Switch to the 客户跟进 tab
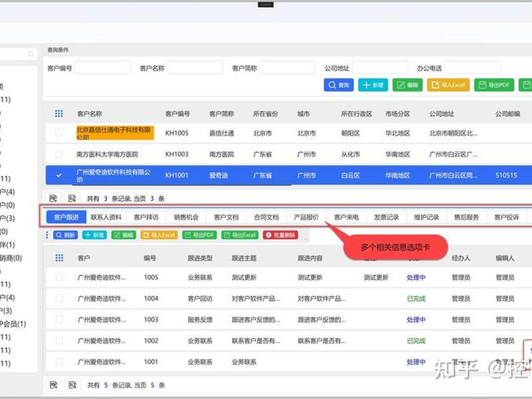The height and width of the screenshot is (399, 532). (66, 217)
